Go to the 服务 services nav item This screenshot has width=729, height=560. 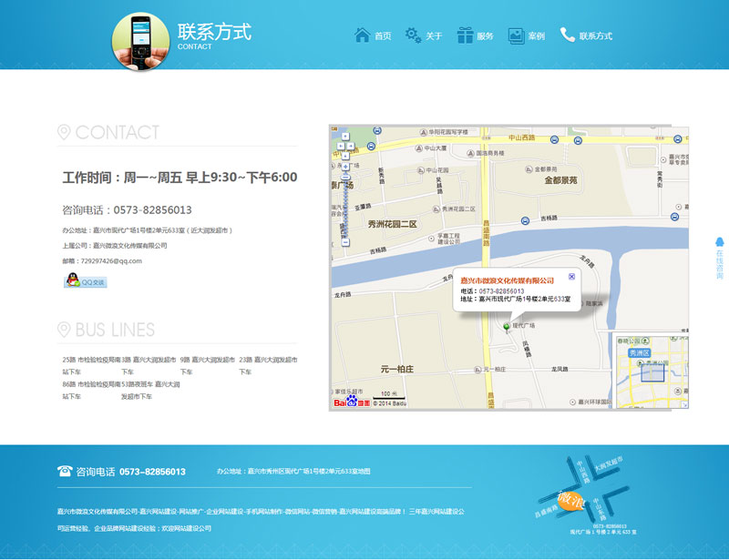click(x=475, y=36)
